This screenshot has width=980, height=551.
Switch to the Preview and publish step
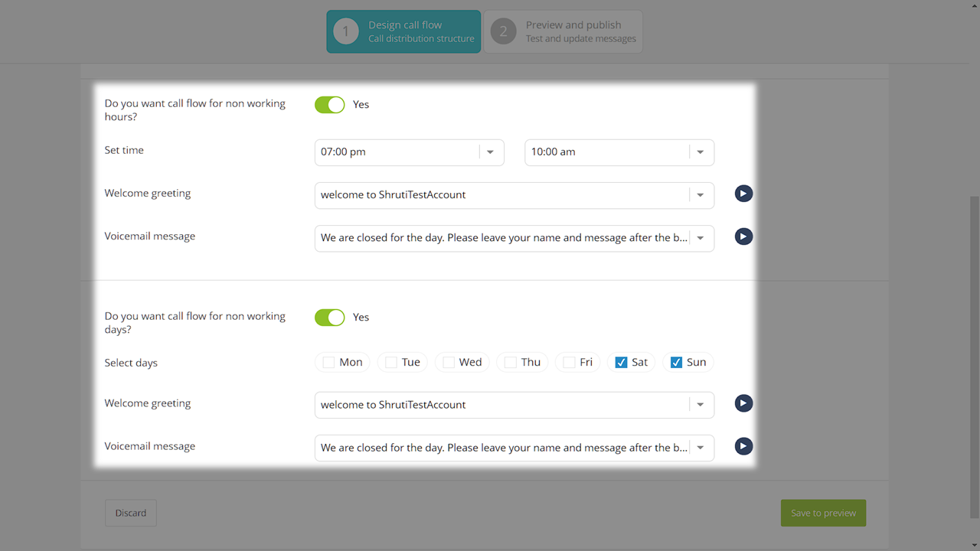[563, 31]
